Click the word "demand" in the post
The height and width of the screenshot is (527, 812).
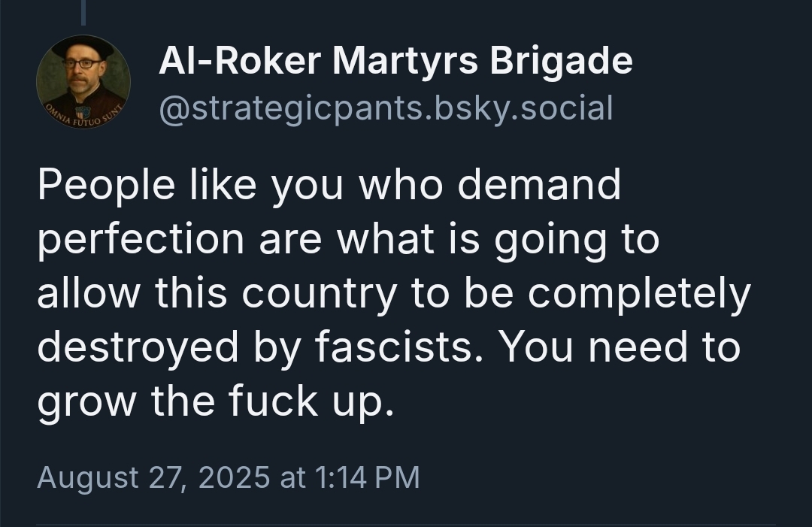coord(538,186)
